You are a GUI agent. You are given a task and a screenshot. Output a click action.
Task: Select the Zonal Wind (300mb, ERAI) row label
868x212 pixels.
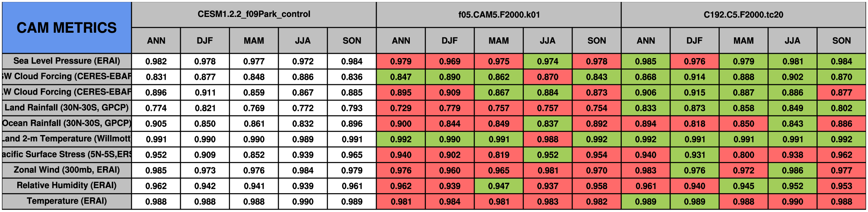click(66, 170)
